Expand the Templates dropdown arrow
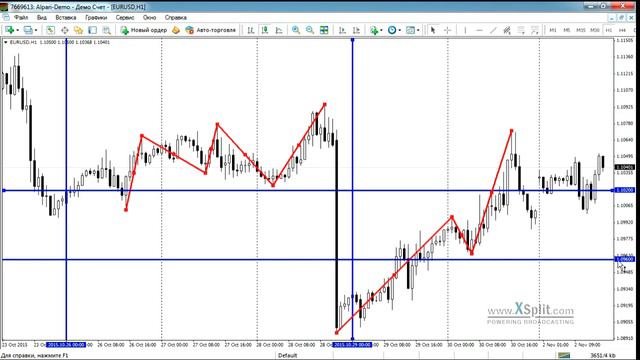Image resolution: width=640 pixels, height=360 pixels. [x=418, y=30]
